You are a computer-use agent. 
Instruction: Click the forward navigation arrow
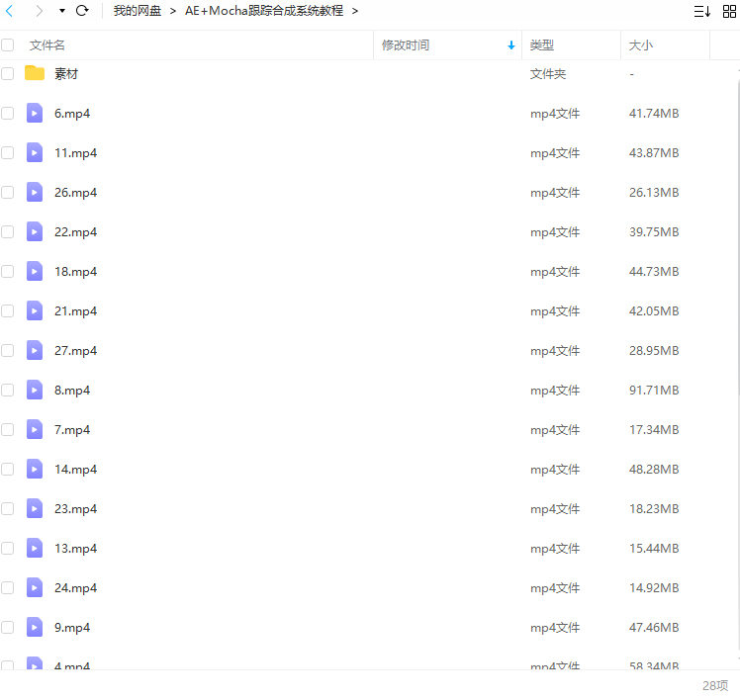(39, 11)
